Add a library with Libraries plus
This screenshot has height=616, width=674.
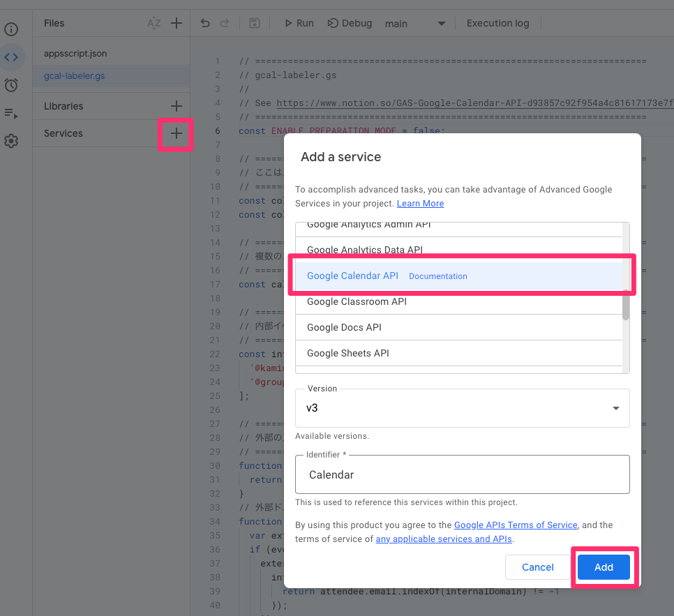click(177, 106)
